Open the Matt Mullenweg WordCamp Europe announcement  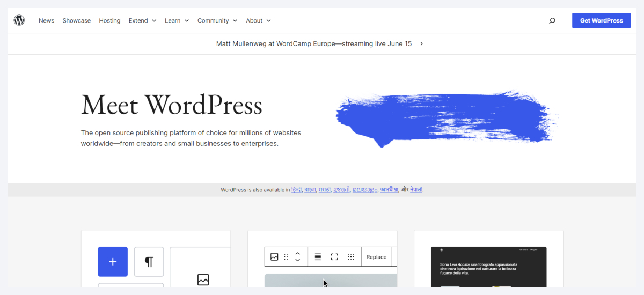tap(314, 43)
